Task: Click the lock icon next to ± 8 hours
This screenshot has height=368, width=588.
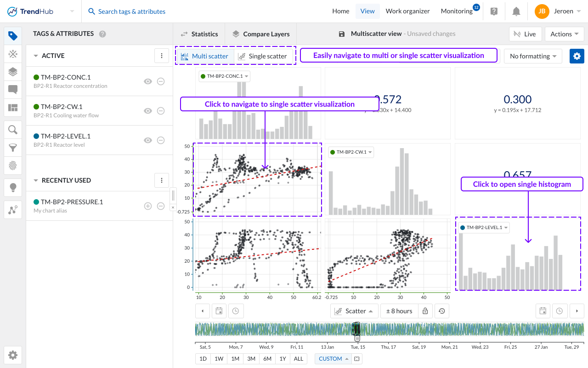Action: [425, 311]
